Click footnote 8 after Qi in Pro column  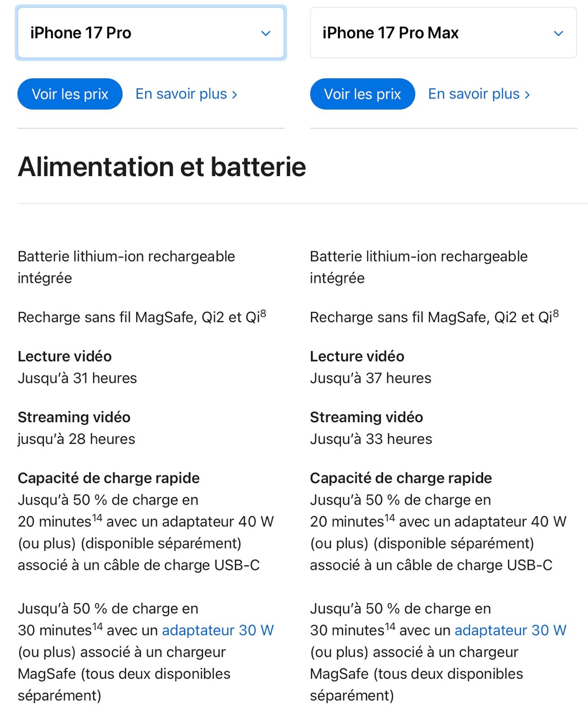pos(263,313)
